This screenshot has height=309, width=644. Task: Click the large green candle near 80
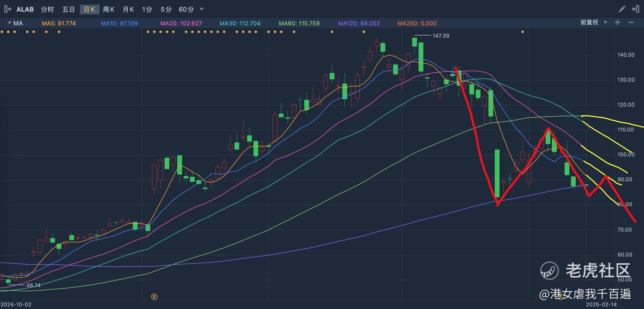point(497,174)
